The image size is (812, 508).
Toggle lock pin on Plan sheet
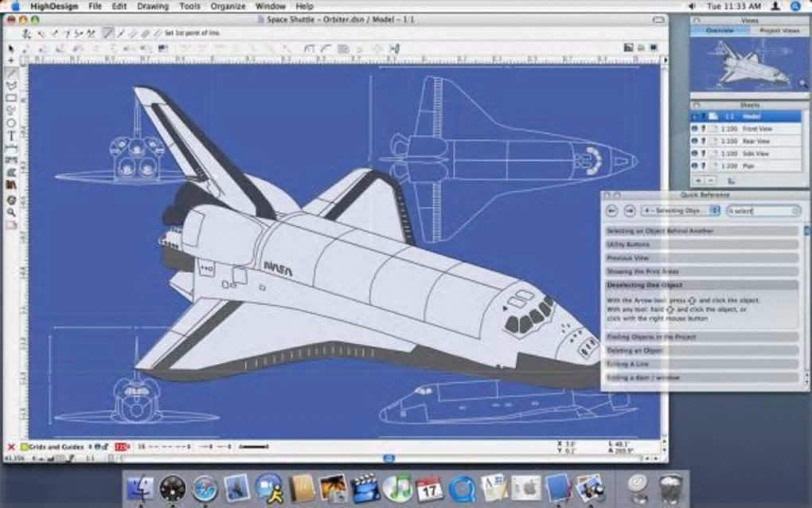point(703,166)
